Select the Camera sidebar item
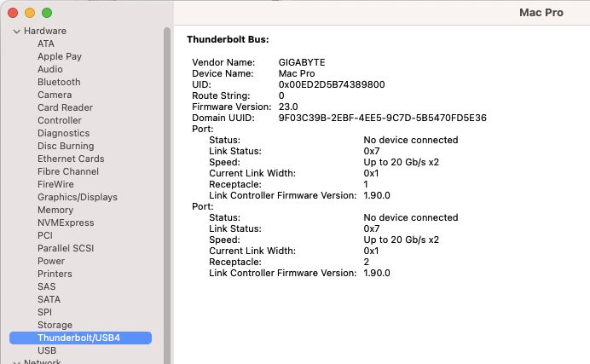This screenshot has height=364, width=590. coord(55,95)
